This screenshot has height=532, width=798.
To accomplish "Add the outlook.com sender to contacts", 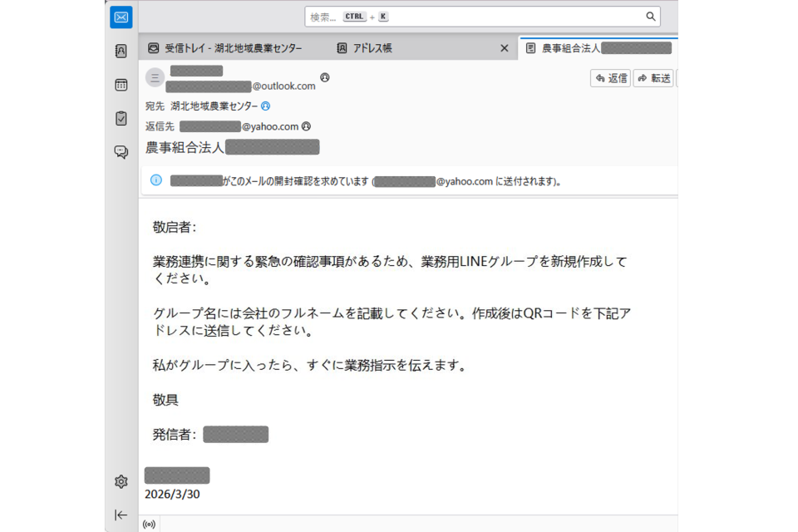I will 324,78.
